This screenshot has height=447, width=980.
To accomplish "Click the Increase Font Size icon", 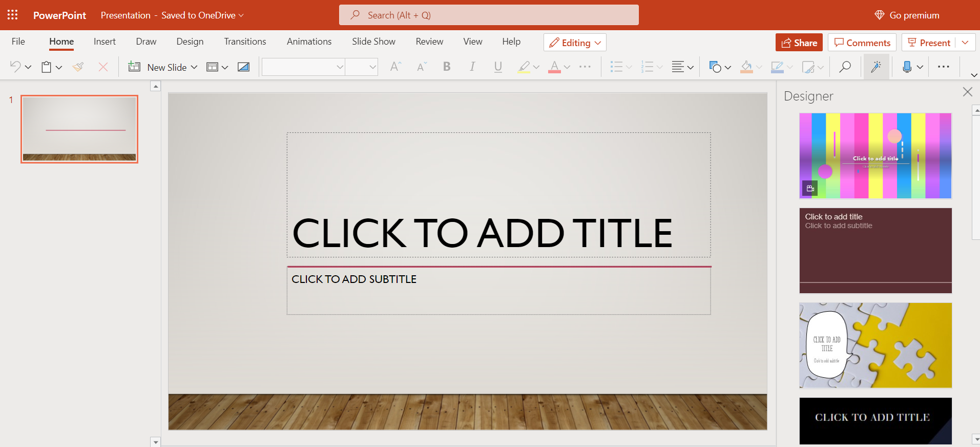I will click(x=395, y=67).
